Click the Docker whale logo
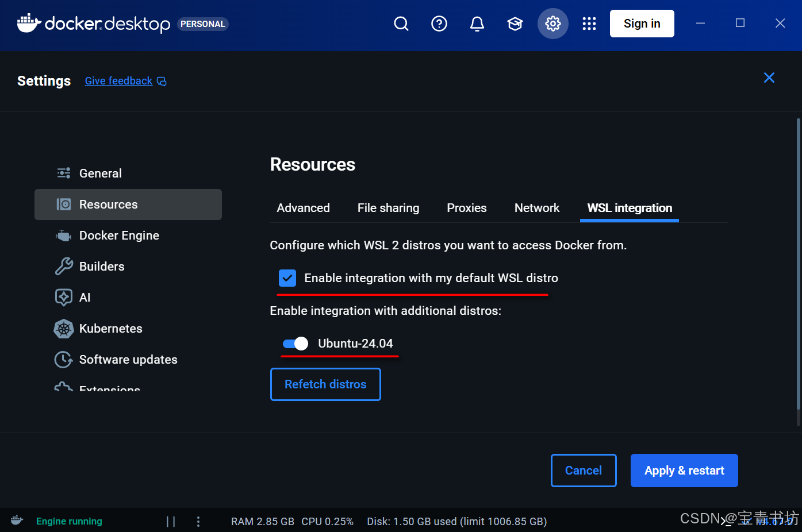 pyautogui.click(x=29, y=23)
